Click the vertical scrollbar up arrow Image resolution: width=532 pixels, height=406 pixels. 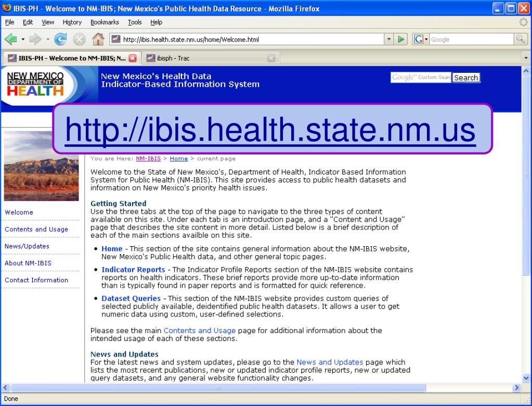526,71
